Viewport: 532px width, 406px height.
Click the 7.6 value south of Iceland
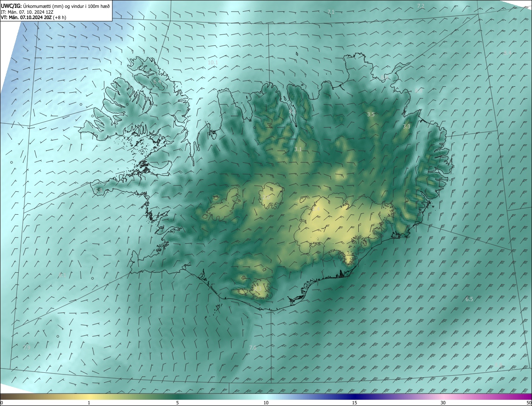point(252,347)
